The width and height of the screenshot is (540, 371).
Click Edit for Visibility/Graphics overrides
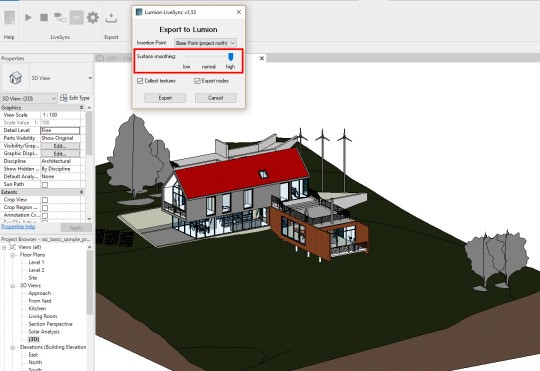point(60,146)
